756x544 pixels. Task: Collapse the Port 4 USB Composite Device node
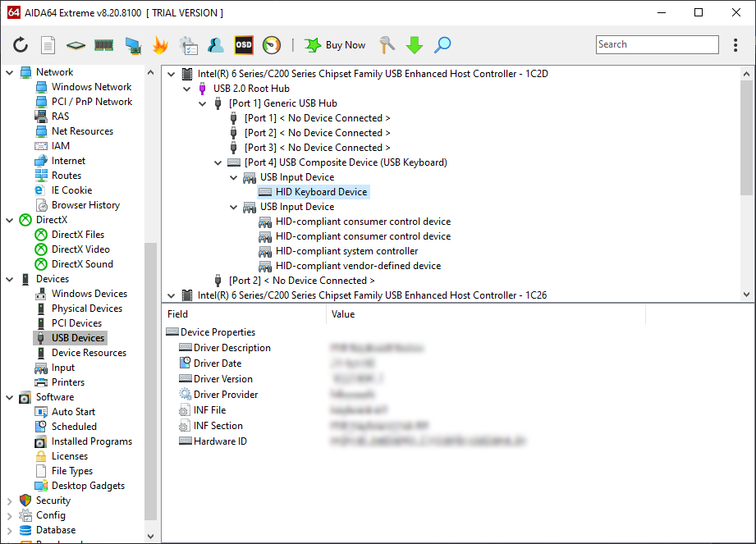coord(218,162)
